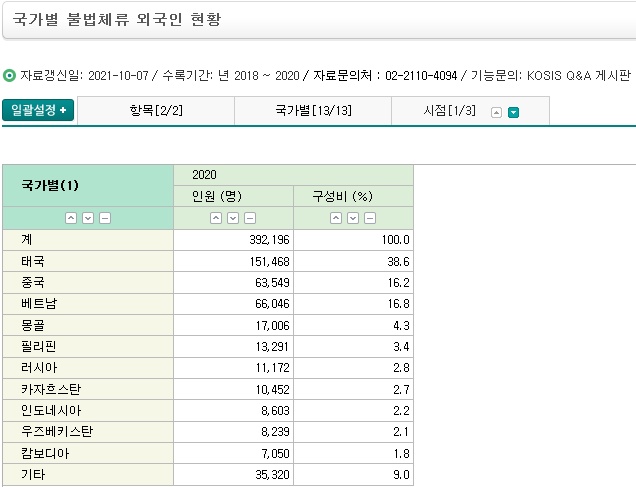Open the 국가별[13/13] tab
This screenshot has width=636, height=487.
pos(312,111)
